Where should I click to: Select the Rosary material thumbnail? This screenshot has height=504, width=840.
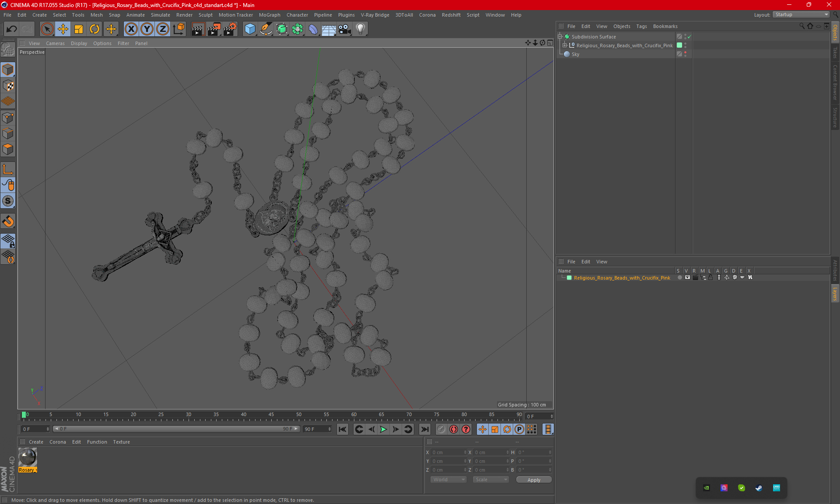click(28, 458)
